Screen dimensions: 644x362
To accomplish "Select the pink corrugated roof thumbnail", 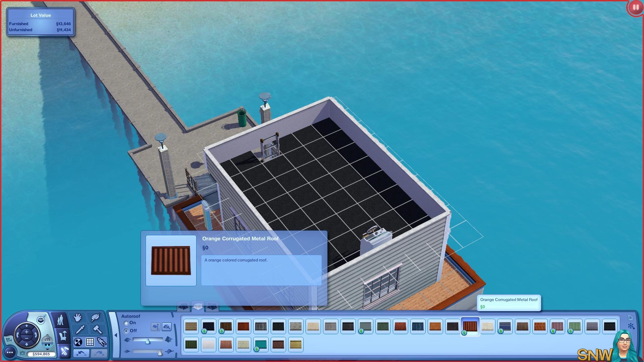I will coord(557,326).
